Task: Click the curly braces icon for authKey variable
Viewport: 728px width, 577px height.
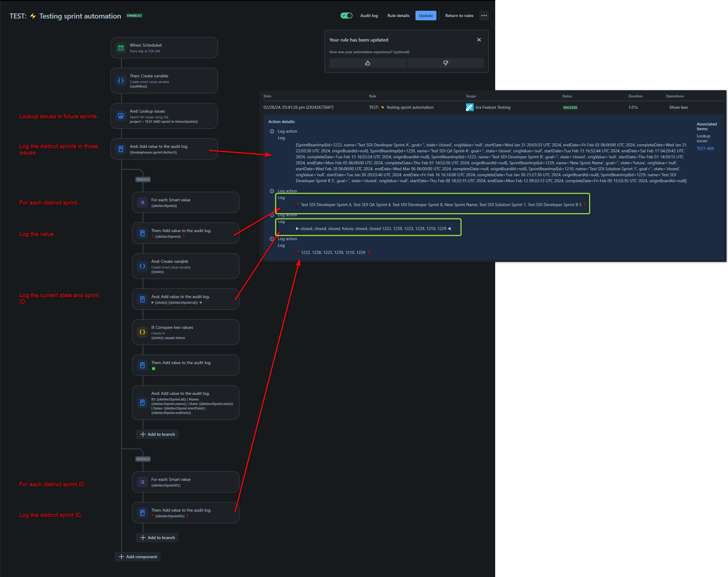Action: 121,81
